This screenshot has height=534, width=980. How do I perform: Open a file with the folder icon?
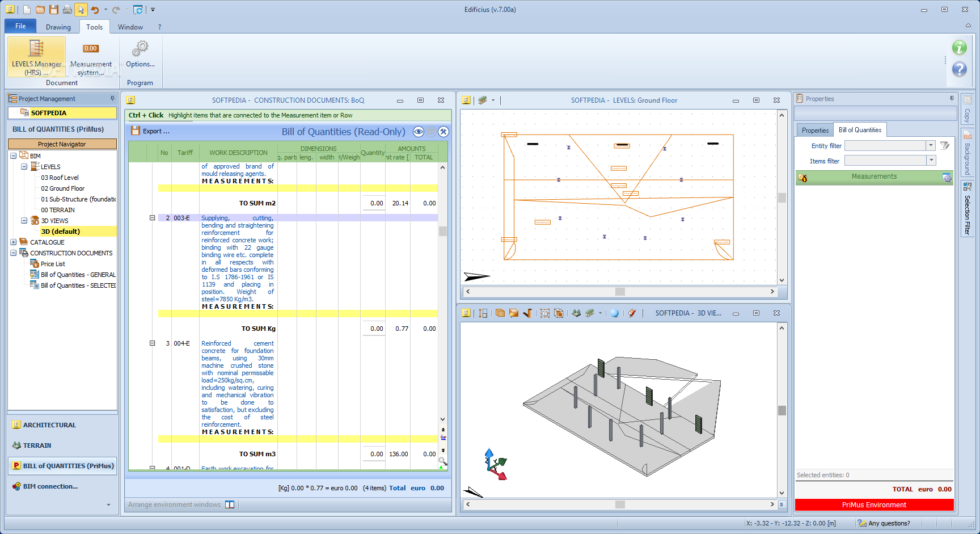pyautogui.click(x=40, y=10)
